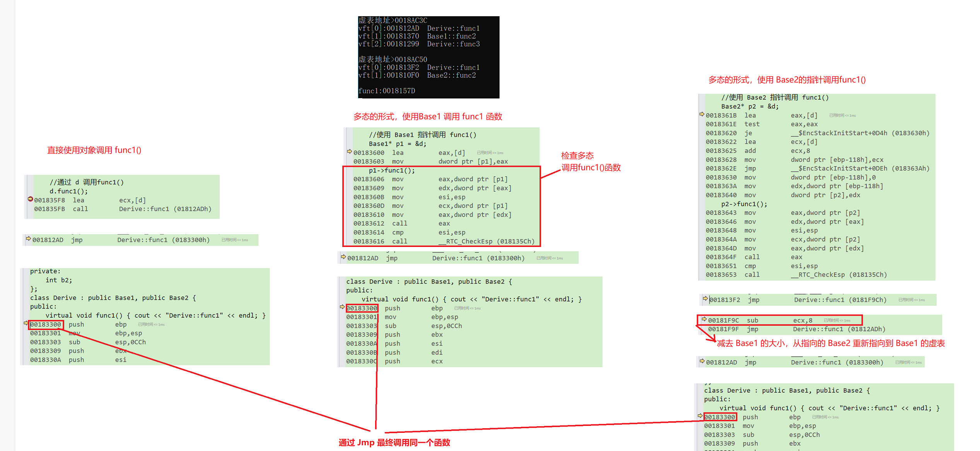Click the heading 直接使用对象调用 func1()

click(x=94, y=150)
